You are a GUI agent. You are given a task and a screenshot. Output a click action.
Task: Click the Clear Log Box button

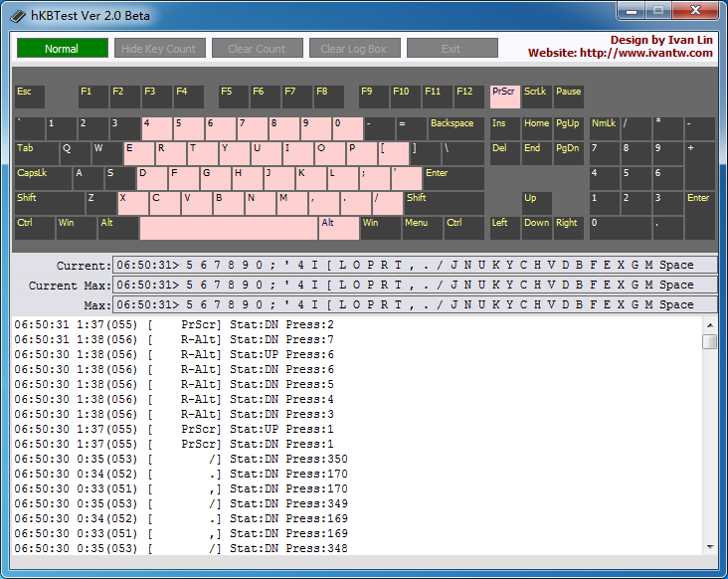coord(354,49)
